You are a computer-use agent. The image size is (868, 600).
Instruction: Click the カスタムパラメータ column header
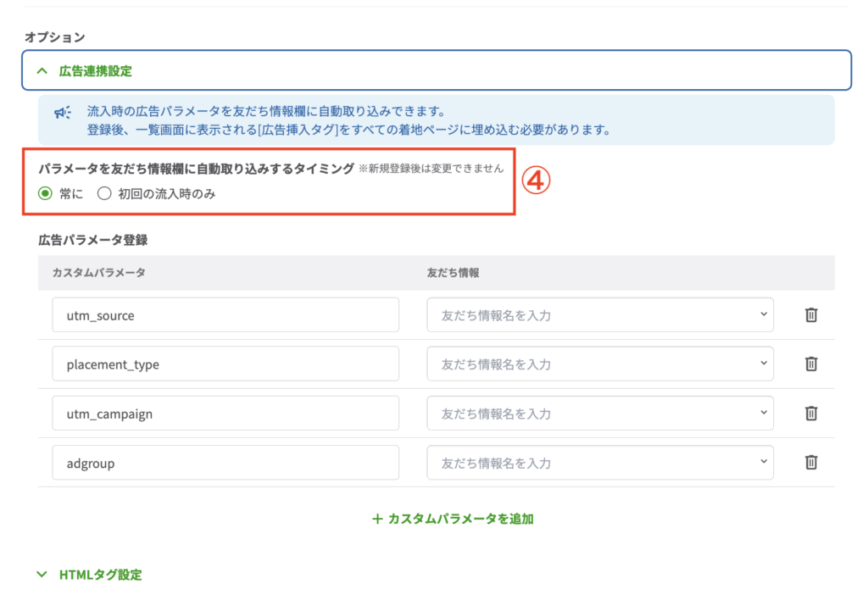coord(98,273)
